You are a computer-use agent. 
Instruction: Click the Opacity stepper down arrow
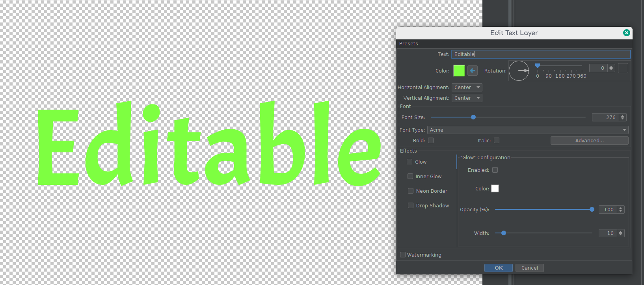[621, 211]
